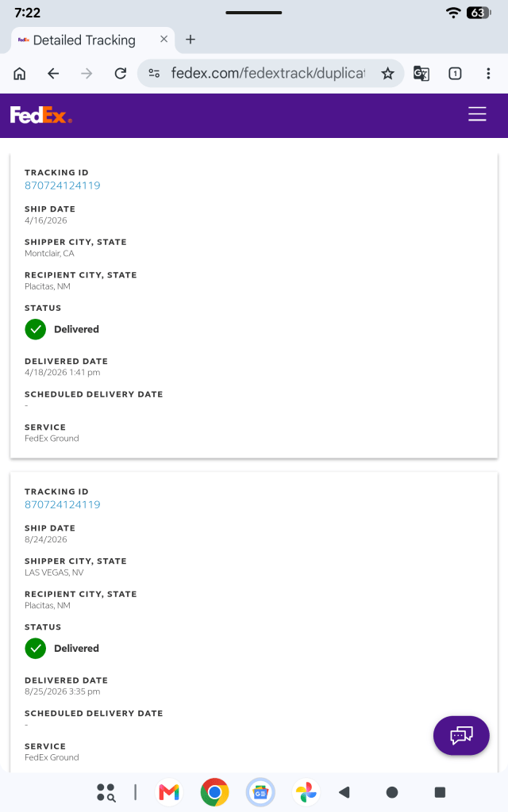508x812 pixels.
Task: Open tracking ID link shipped from Las Vegas
Action: click(x=62, y=504)
